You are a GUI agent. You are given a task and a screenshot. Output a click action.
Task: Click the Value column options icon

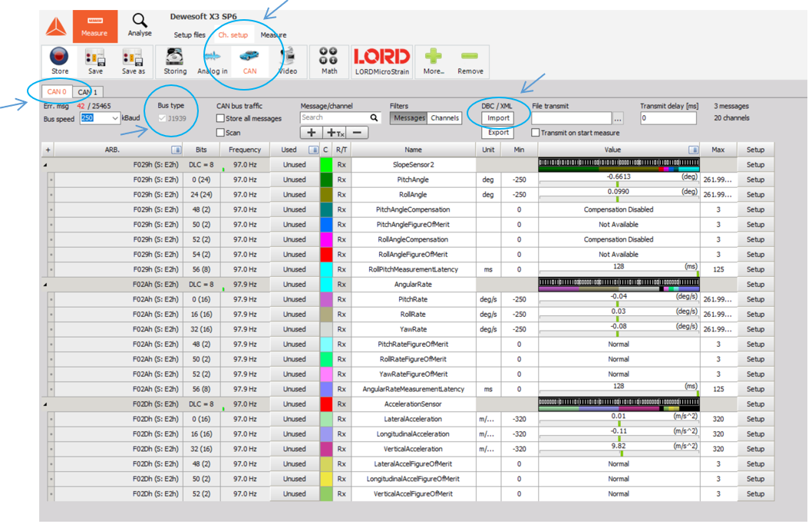pos(693,150)
